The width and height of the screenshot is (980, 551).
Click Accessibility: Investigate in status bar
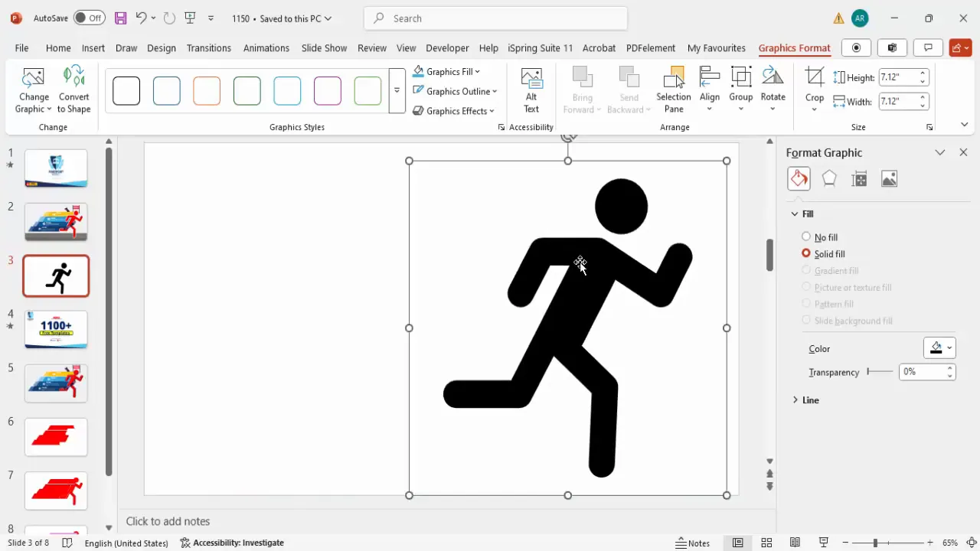pyautogui.click(x=232, y=543)
